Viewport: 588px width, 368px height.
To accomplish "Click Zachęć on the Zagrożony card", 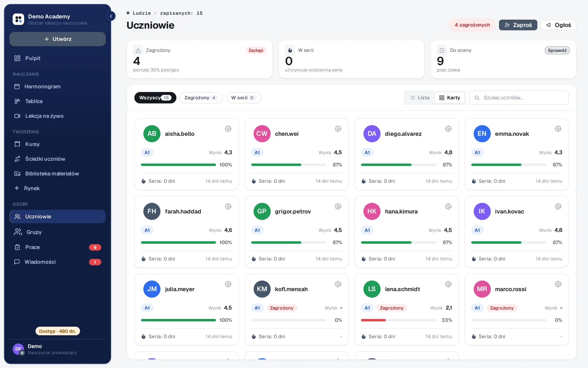I will (x=256, y=50).
